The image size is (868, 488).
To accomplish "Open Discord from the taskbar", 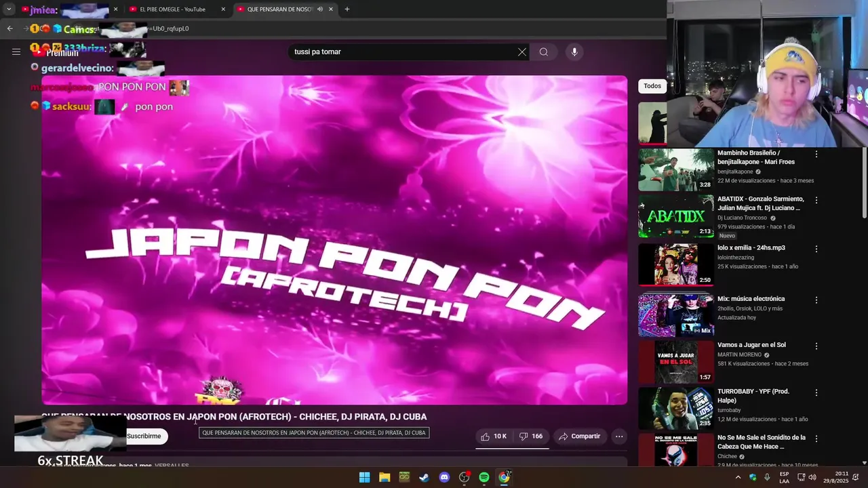I will pyautogui.click(x=444, y=478).
